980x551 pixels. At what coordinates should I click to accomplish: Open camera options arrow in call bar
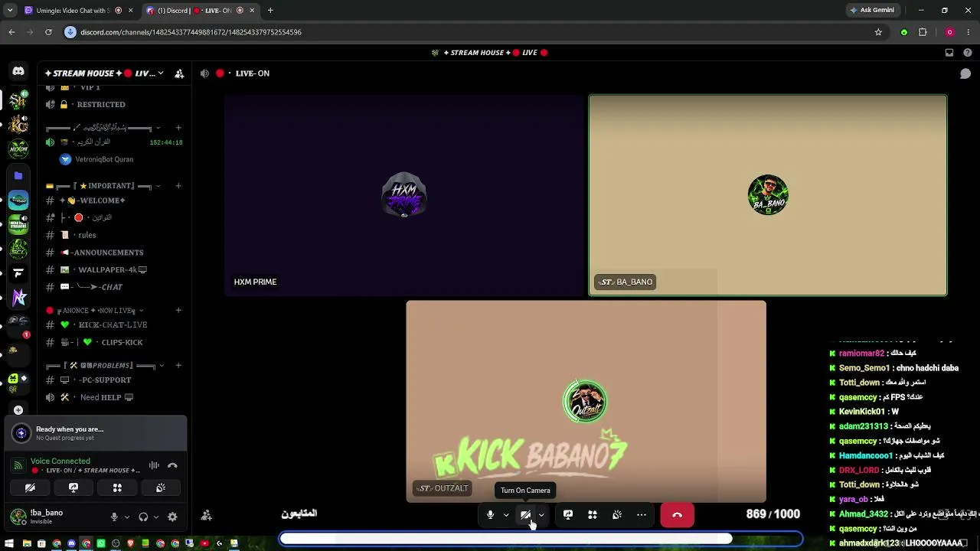pyautogui.click(x=541, y=515)
